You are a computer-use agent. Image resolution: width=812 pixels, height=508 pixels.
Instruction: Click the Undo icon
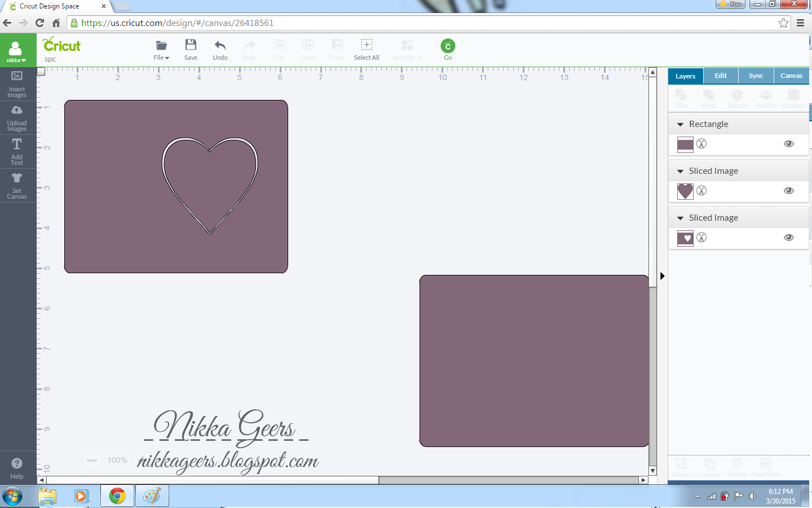(220, 50)
